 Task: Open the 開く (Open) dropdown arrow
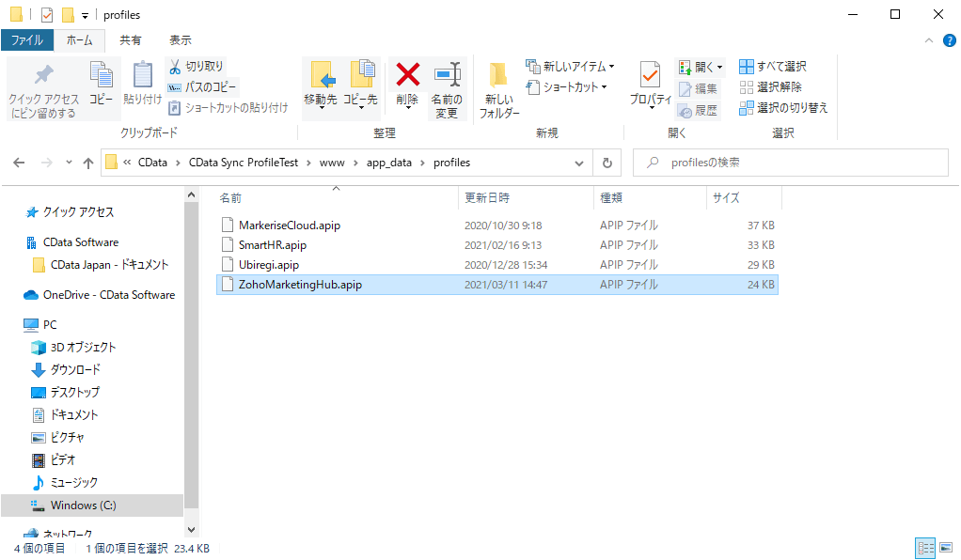click(x=719, y=67)
